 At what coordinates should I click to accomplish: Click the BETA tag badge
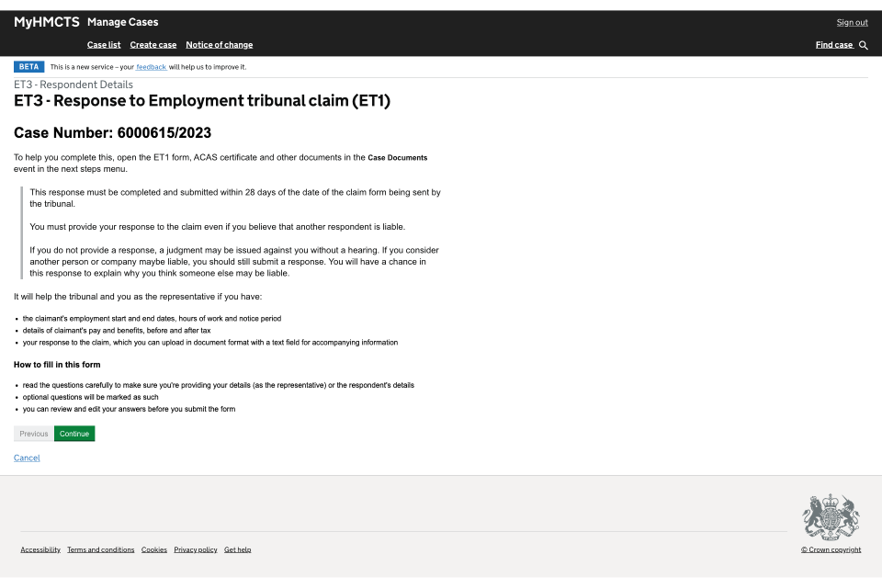[28, 67]
